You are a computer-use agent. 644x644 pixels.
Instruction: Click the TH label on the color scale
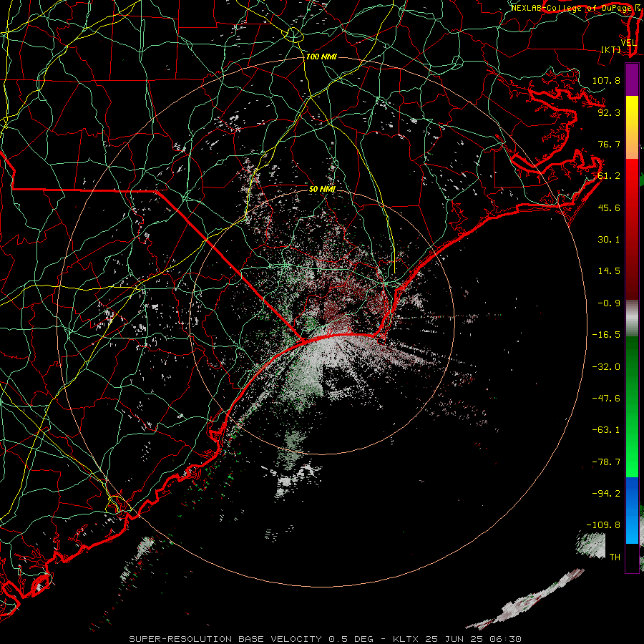coord(615,557)
